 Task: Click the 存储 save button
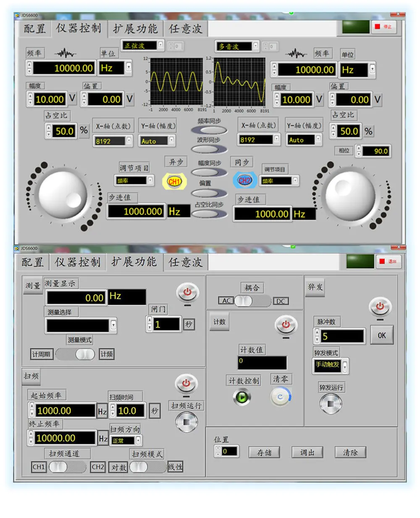click(x=265, y=453)
